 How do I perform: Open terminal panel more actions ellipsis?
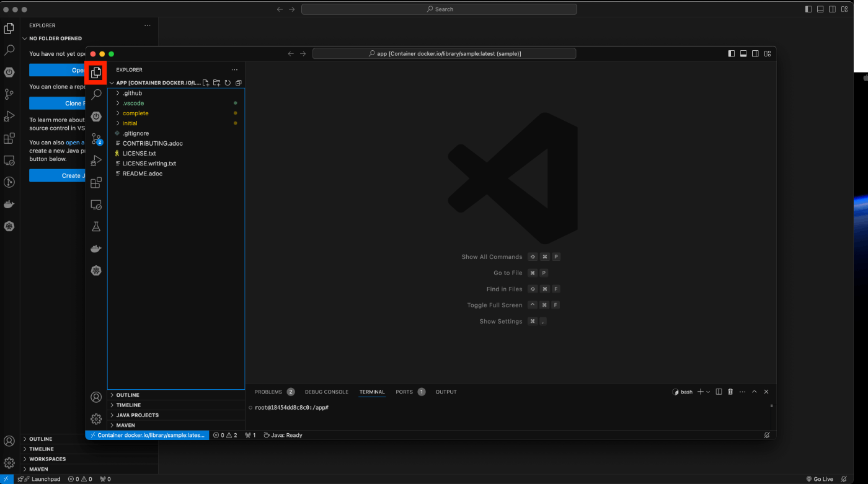click(742, 392)
